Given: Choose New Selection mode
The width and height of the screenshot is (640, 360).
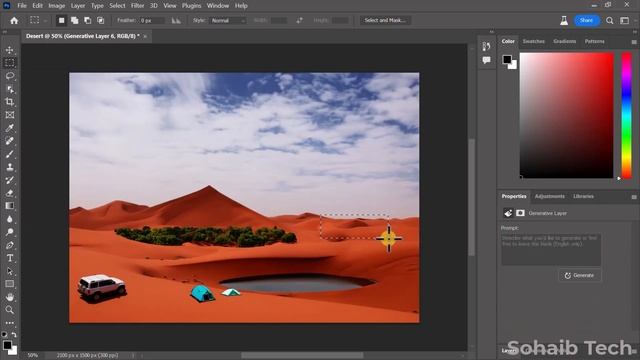Looking at the screenshot, I should (61, 20).
